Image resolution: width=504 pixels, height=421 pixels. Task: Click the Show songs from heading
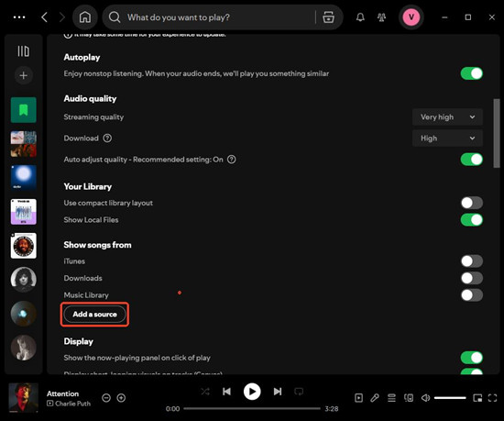pos(97,245)
